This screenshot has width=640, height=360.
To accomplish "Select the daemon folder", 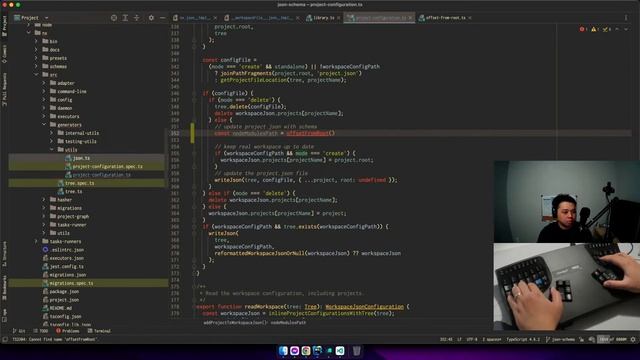I will [64, 108].
